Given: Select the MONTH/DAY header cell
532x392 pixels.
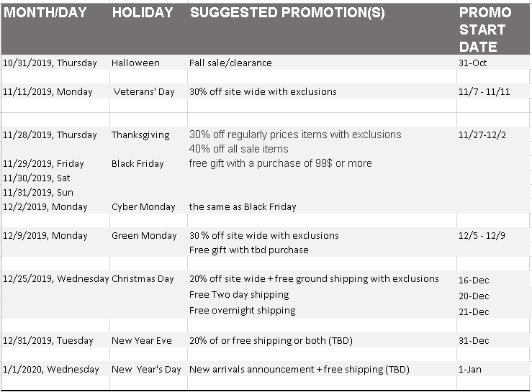Looking at the screenshot, I should coord(55,29).
